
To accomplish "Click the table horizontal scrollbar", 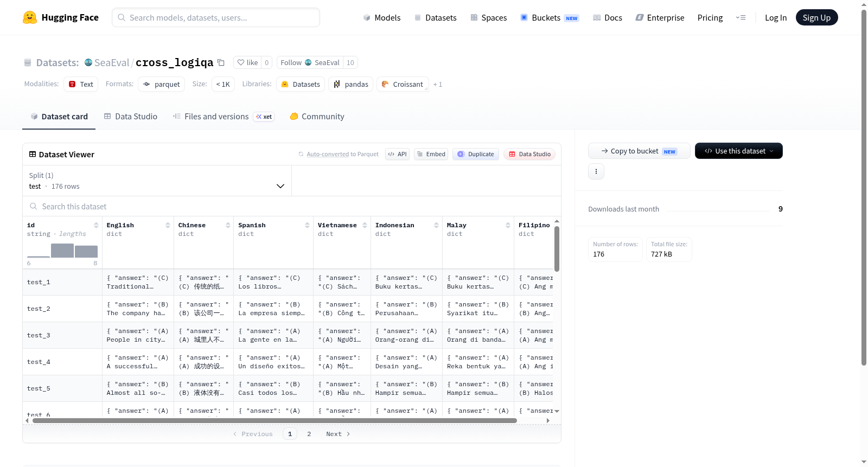I will pyautogui.click(x=275, y=420).
